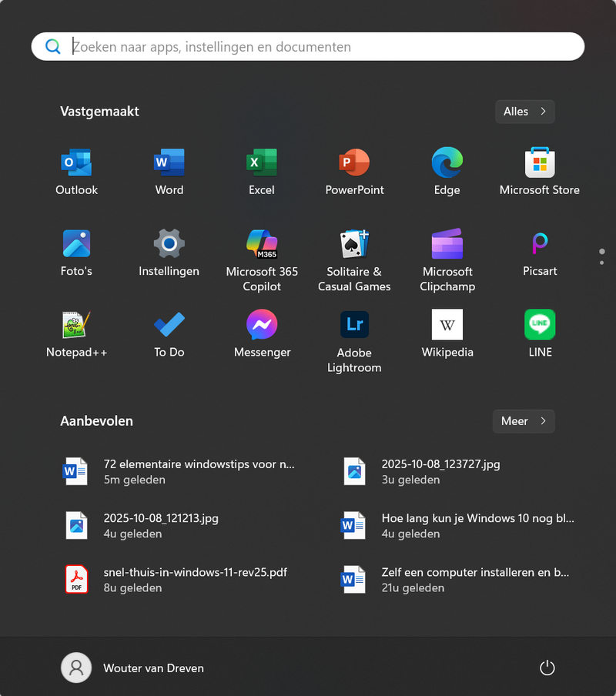Screen dimensions: 616x696
Task: Click the search box for apps
Action: [x=308, y=47]
